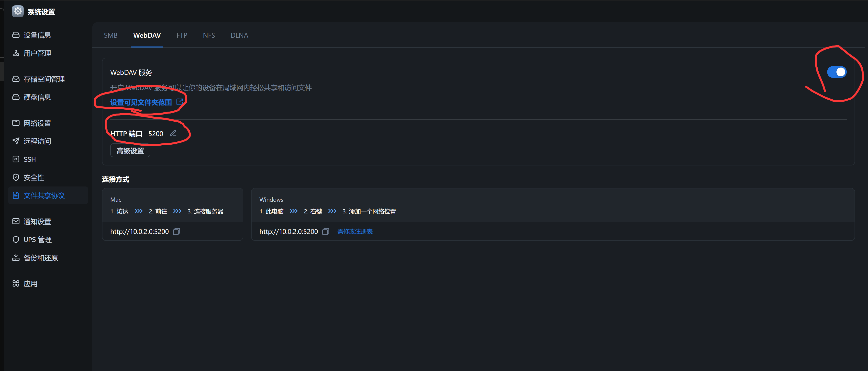Open 远程访问 settings
Image resolution: width=868 pixels, height=371 pixels.
tap(37, 141)
